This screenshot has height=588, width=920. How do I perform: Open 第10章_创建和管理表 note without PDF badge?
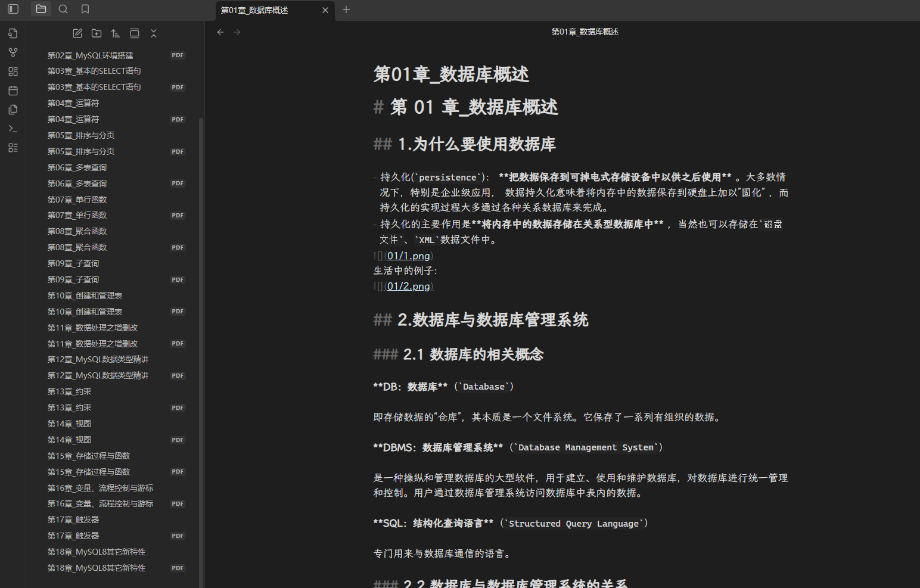point(116,295)
